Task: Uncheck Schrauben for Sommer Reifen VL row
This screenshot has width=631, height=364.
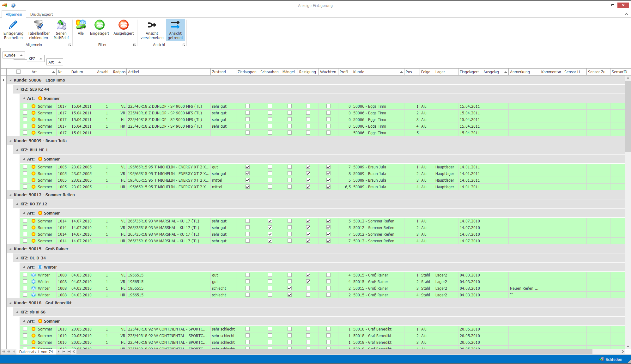Action: [x=270, y=221]
